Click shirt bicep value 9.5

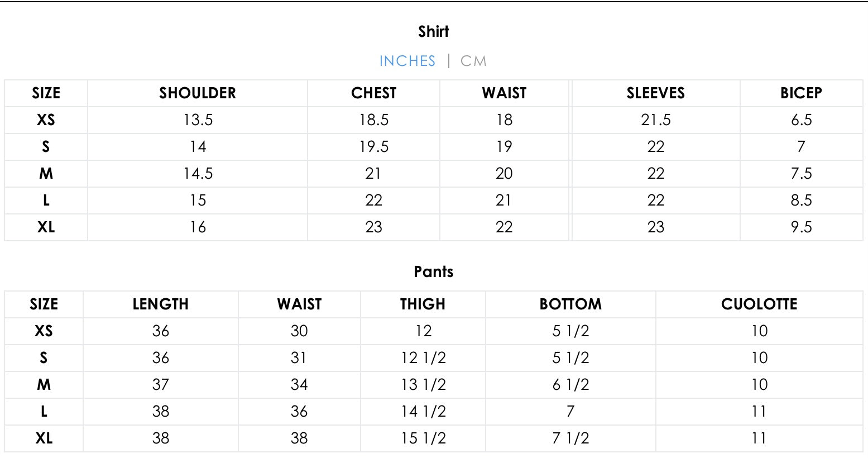point(801,227)
